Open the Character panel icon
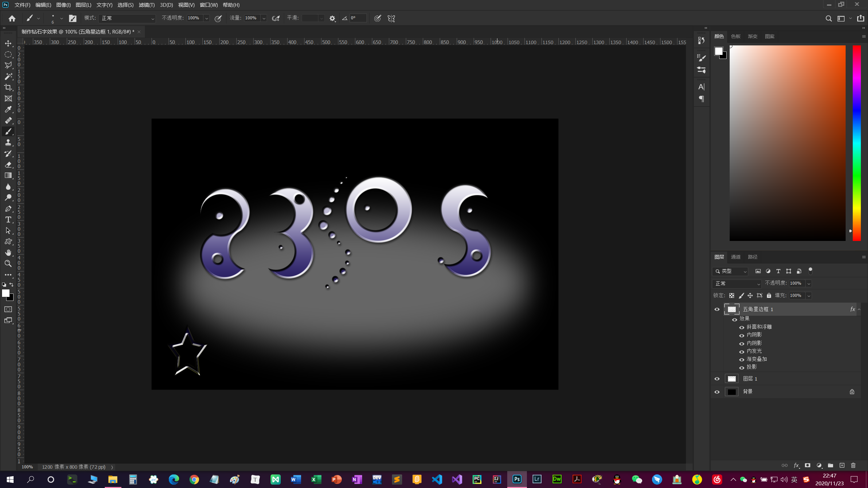Viewport: 868px width, 488px height. (701, 87)
